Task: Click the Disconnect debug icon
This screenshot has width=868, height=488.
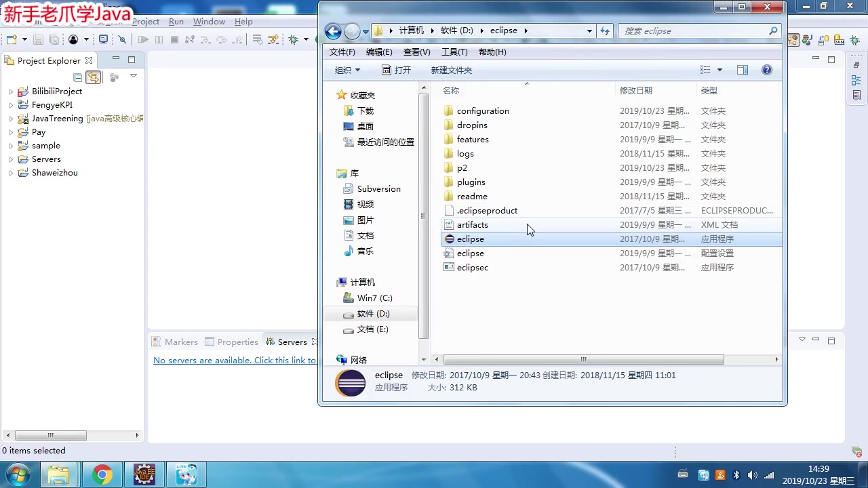Action: pyautogui.click(x=190, y=40)
